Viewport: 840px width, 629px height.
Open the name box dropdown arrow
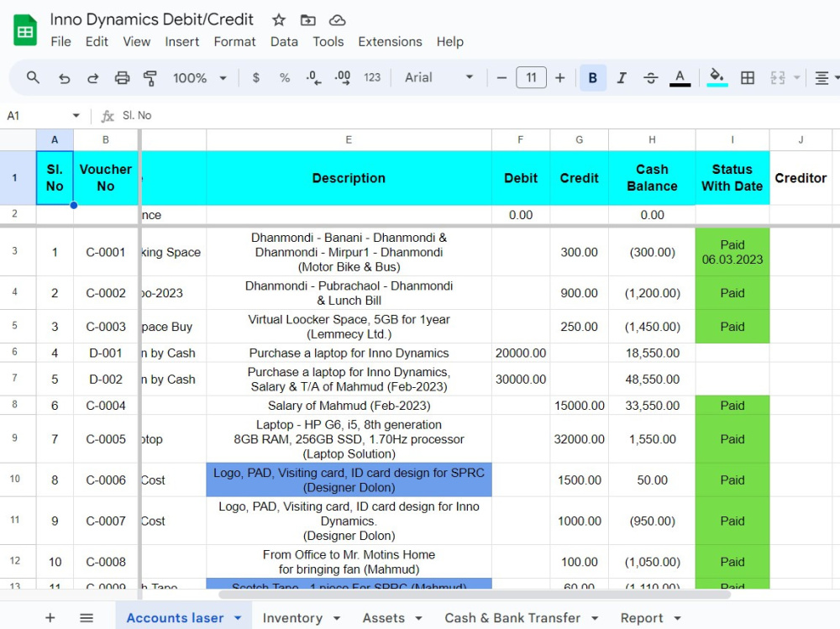76,116
